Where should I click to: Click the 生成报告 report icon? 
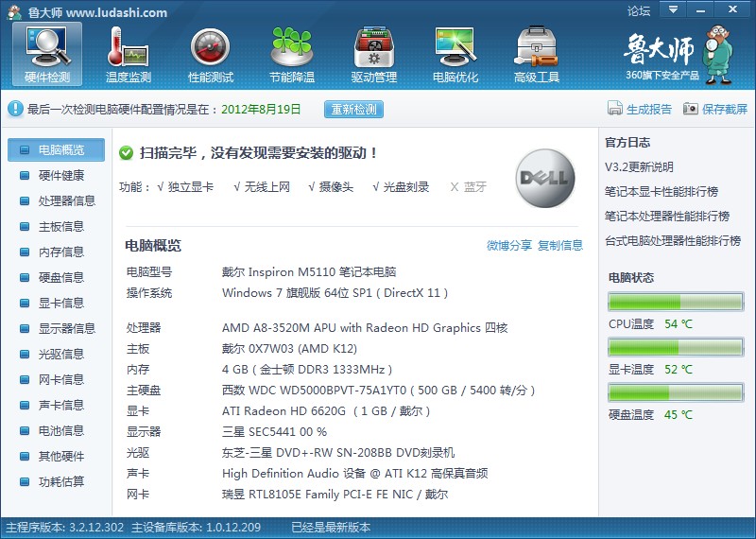point(615,109)
